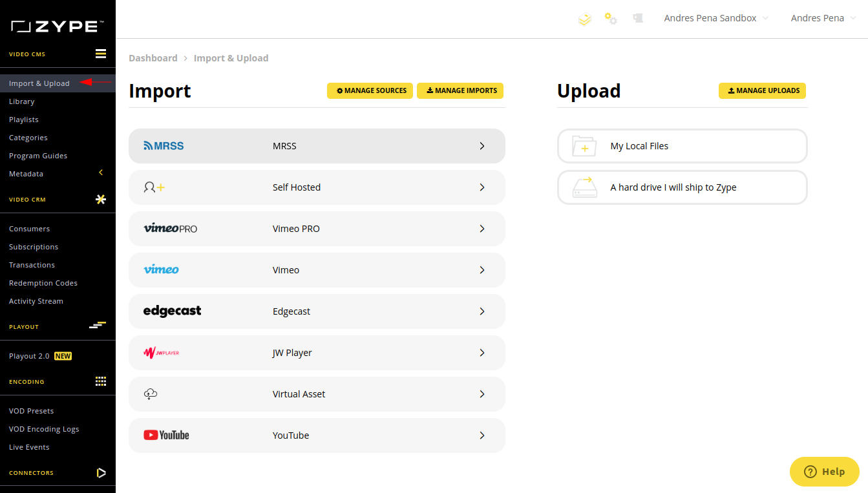Click the Encoding grid icon
Screen dimensions: 868x493
[101, 381]
